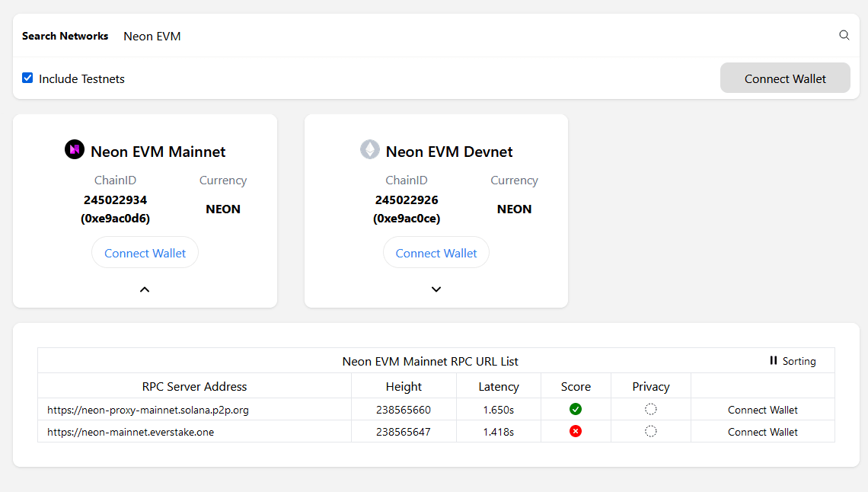Click latency value 1.650s
The image size is (868, 492).
click(x=498, y=410)
